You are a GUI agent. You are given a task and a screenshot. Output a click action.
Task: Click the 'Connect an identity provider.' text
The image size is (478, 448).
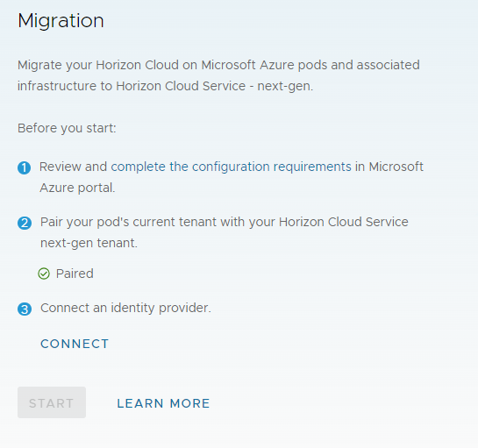click(125, 308)
